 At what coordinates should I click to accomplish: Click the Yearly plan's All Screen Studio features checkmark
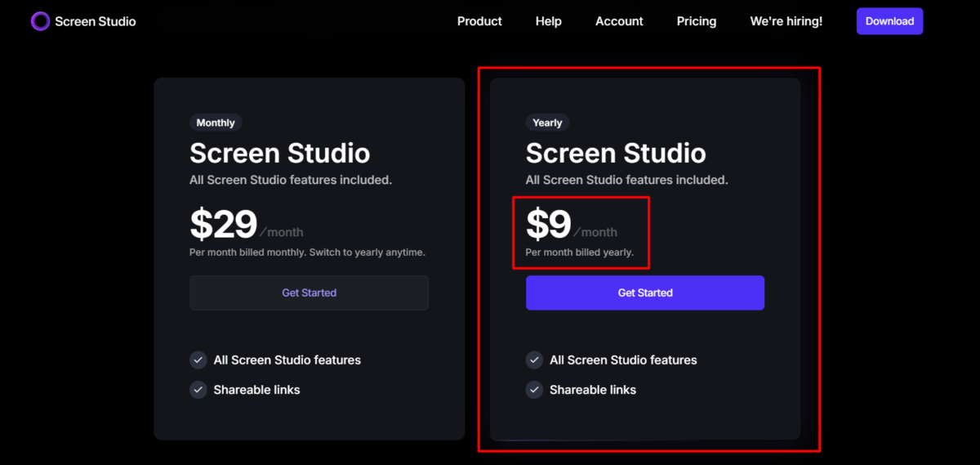pos(534,360)
